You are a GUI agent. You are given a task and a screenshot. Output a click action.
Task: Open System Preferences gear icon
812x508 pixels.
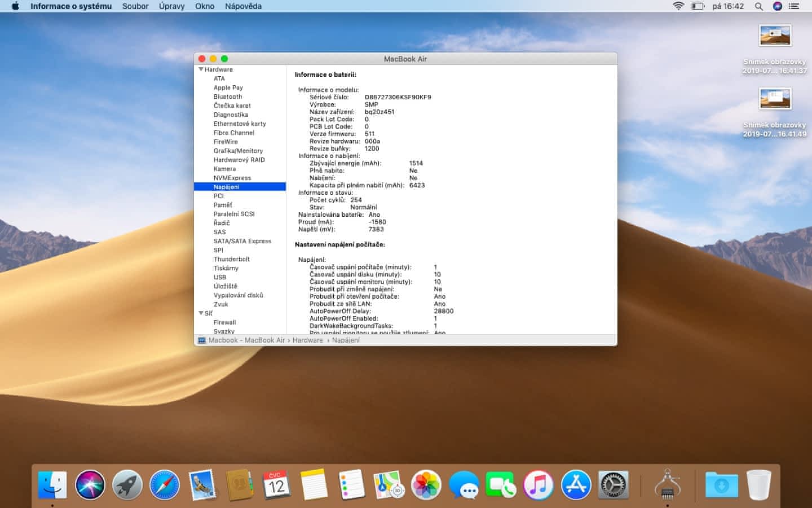pyautogui.click(x=613, y=485)
